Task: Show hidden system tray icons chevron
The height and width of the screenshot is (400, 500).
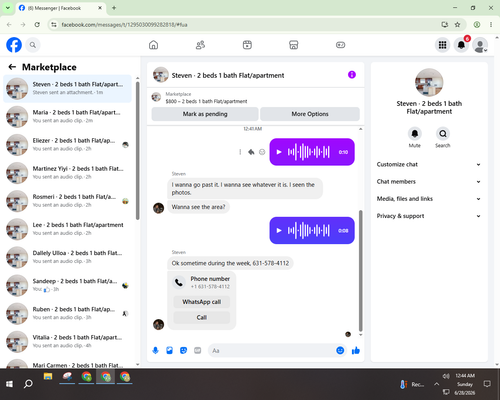Action: (436, 384)
